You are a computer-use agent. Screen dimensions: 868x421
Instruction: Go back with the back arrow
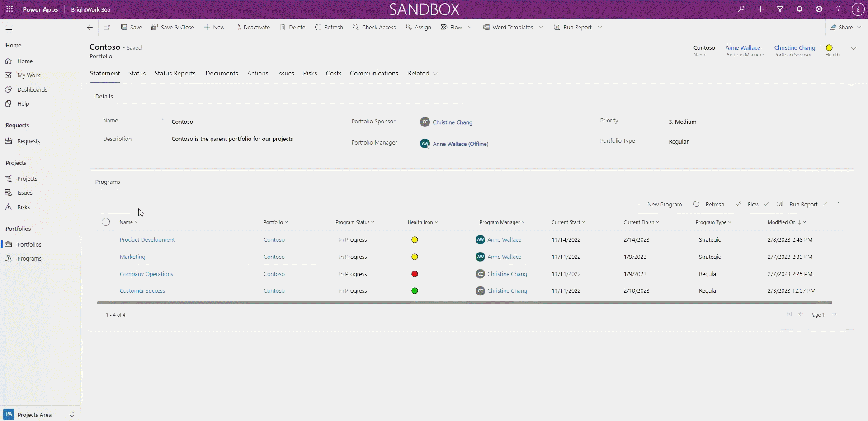click(90, 28)
